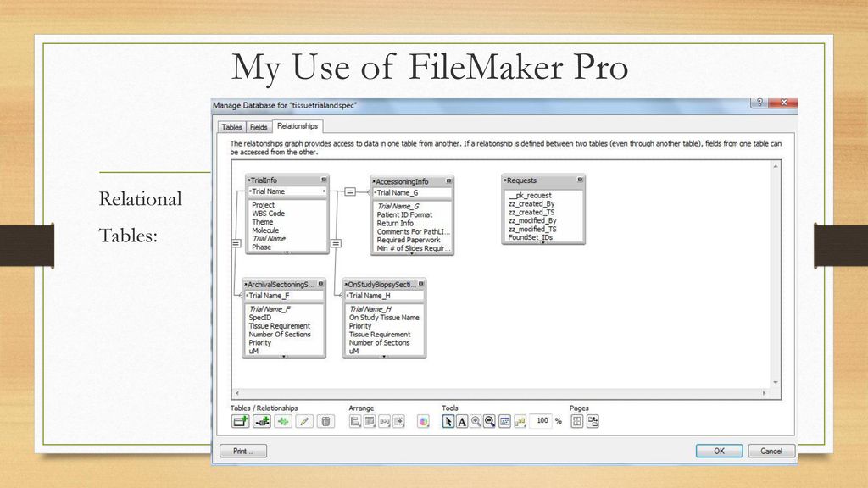This screenshot has height=488, width=868.
Task: Click the pencil Edit selected object icon
Action: tap(304, 422)
